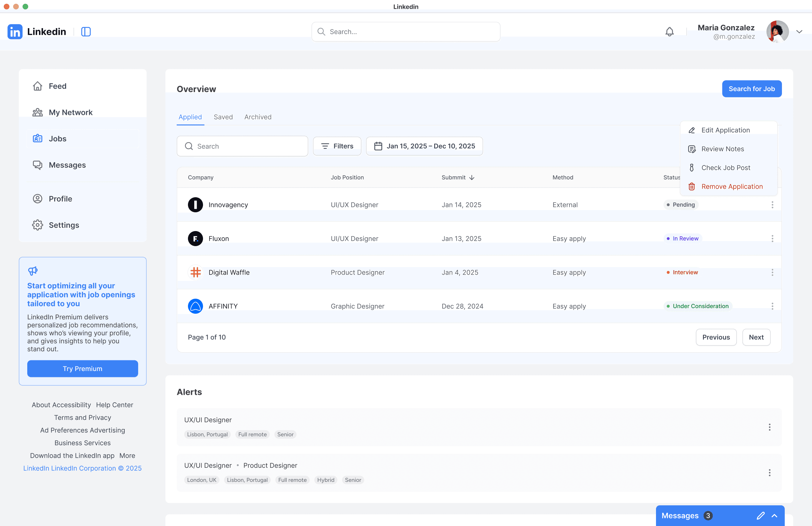
Task: Click the notifications bell icon
Action: 669,32
